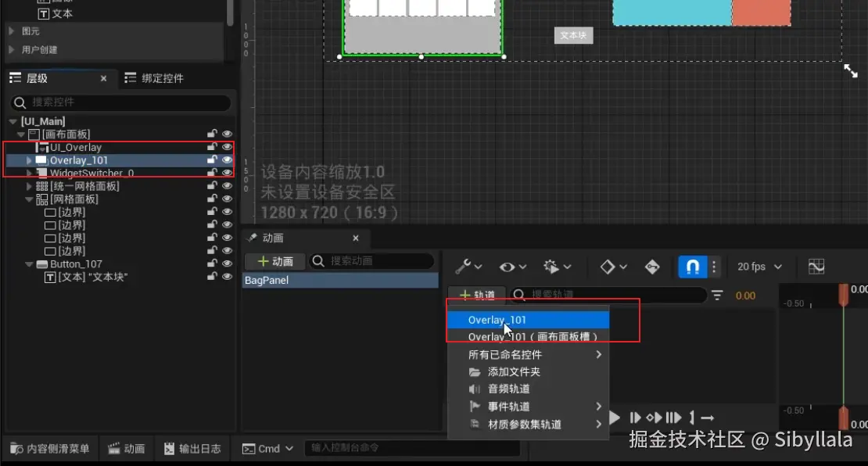Expand the WidgetSwitcher_0 node
This screenshot has width=868, height=466.
(x=29, y=173)
